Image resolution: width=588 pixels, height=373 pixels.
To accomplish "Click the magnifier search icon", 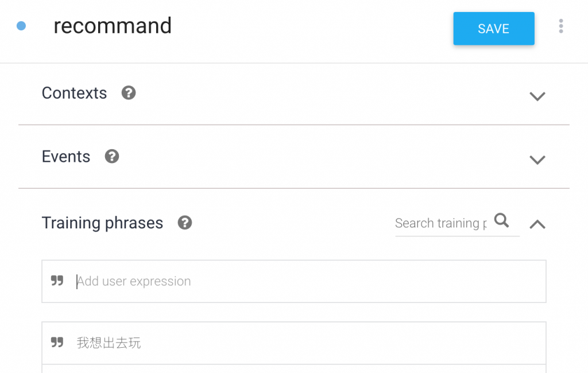I will (501, 220).
